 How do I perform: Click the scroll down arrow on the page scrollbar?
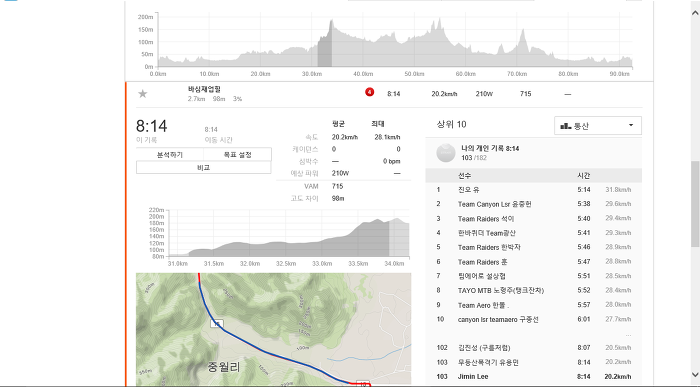tap(695, 375)
